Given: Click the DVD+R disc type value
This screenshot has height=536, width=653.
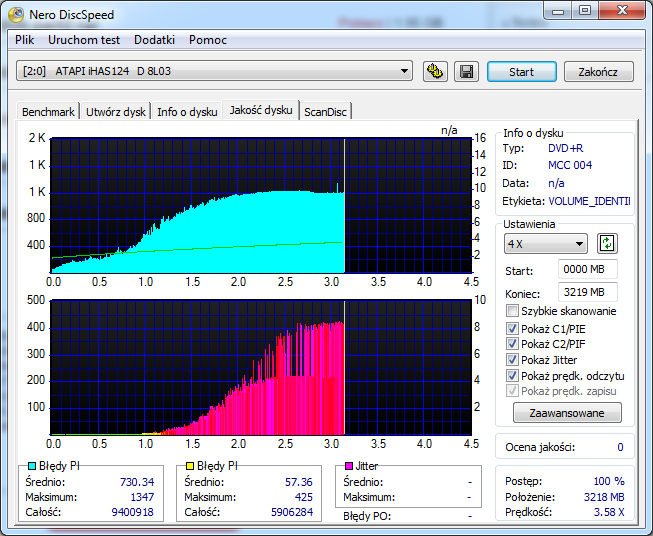Looking at the screenshot, I should 566,148.
